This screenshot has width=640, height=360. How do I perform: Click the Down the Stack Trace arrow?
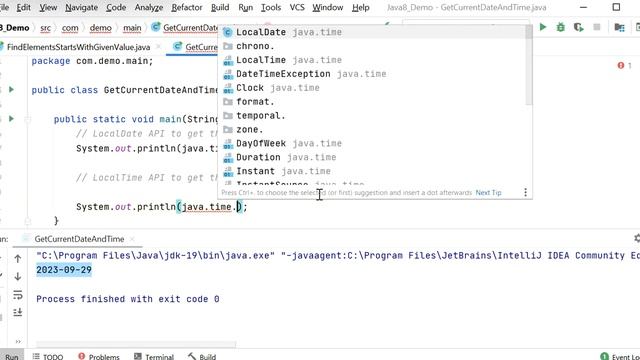tap(18, 277)
